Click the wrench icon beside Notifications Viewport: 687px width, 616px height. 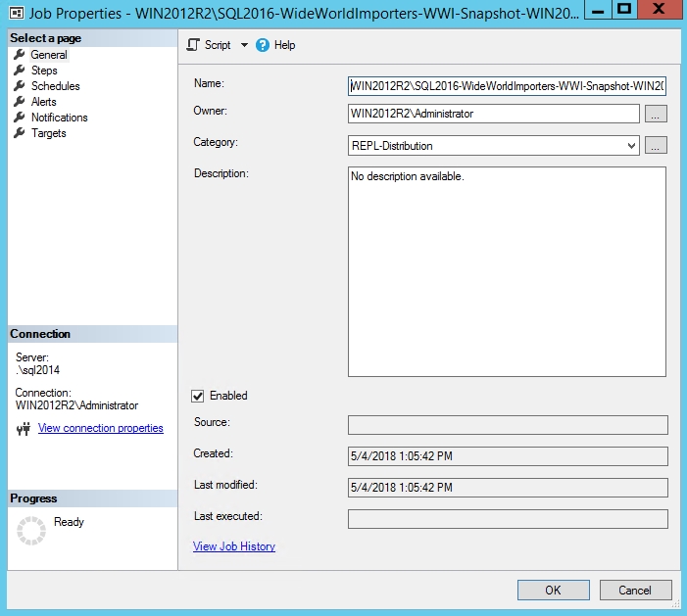click(x=20, y=118)
